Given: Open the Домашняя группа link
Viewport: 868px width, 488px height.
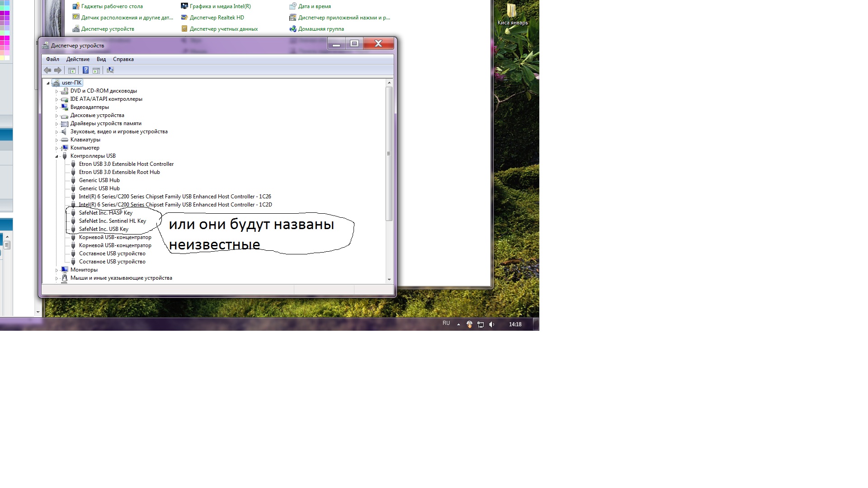Looking at the screenshot, I should pyautogui.click(x=321, y=29).
